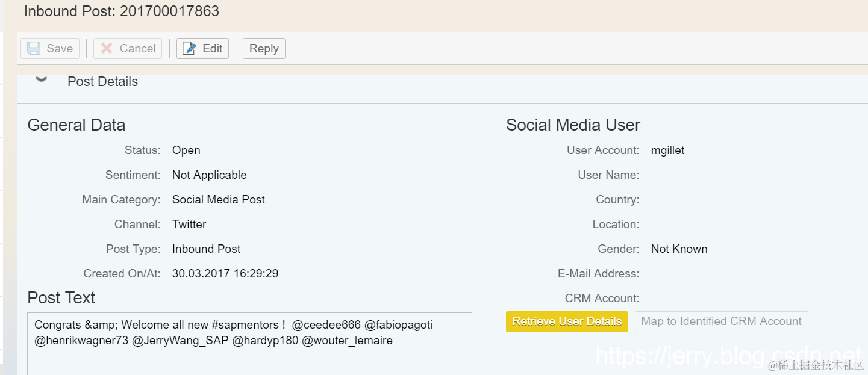Click the user account value mgillet
The height and width of the screenshot is (375, 868).
click(x=667, y=150)
